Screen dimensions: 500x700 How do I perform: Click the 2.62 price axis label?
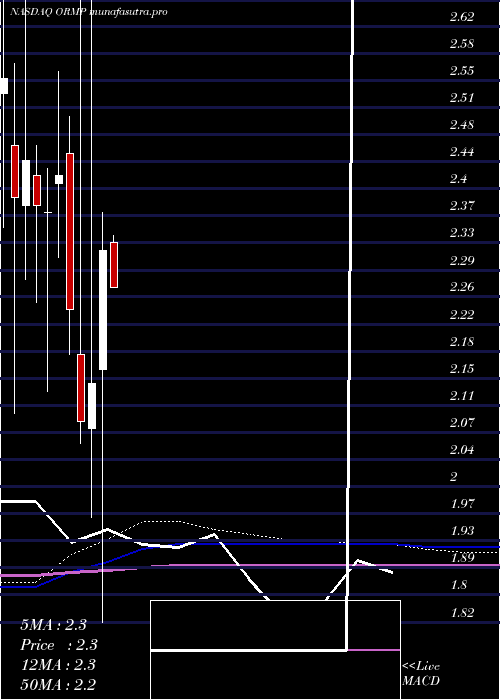(x=462, y=17)
